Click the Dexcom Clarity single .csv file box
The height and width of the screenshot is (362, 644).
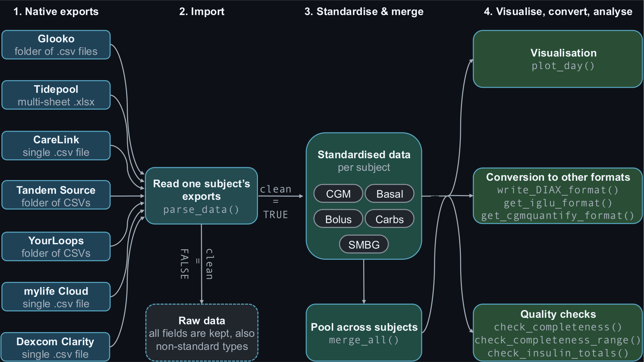coord(55,347)
